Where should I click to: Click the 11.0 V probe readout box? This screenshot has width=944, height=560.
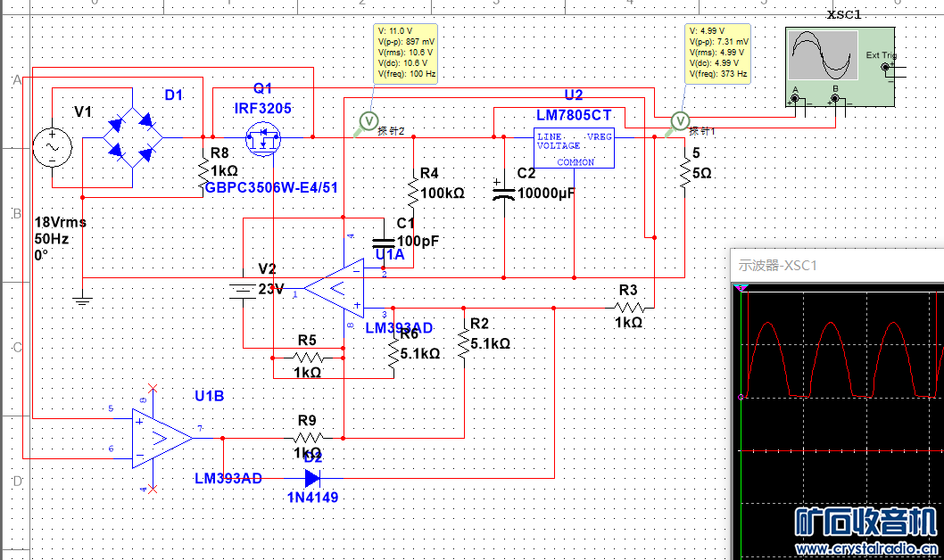coord(406,53)
